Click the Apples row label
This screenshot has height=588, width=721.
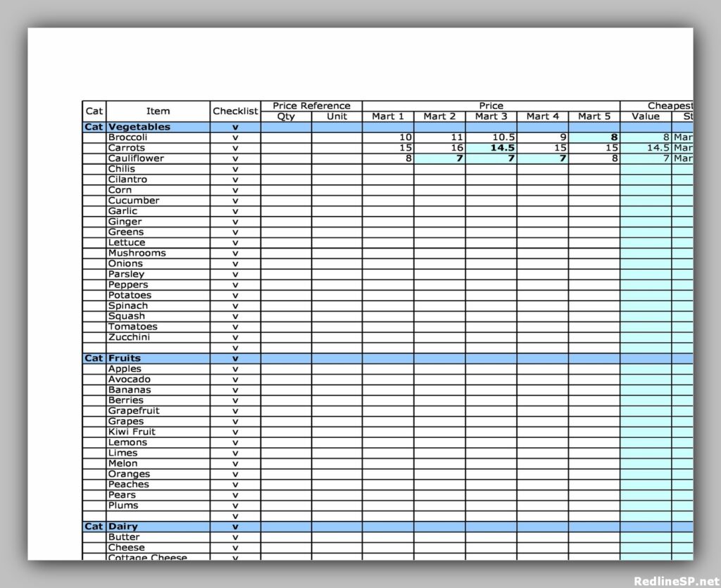pyautogui.click(x=125, y=369)
